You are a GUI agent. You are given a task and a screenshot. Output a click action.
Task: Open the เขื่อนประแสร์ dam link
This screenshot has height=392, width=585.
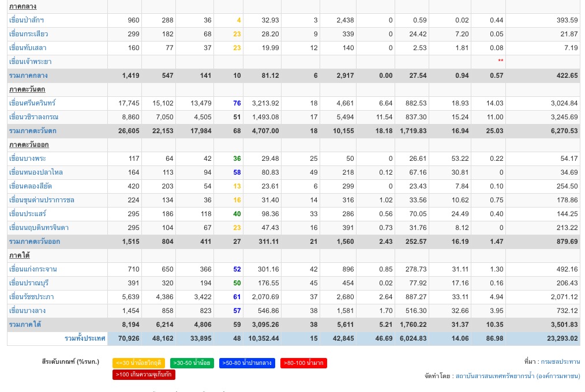click(28, 214)
